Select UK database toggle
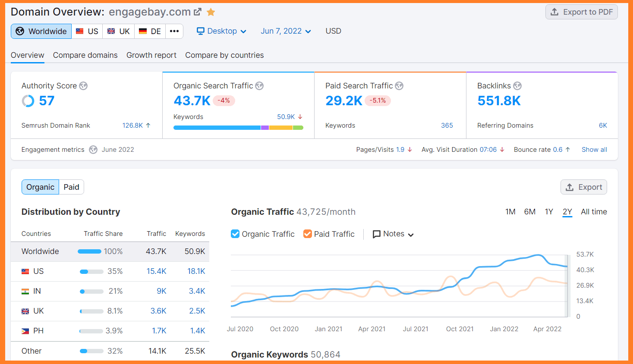Viewport: 633px width, 364px height. point(119,31)
